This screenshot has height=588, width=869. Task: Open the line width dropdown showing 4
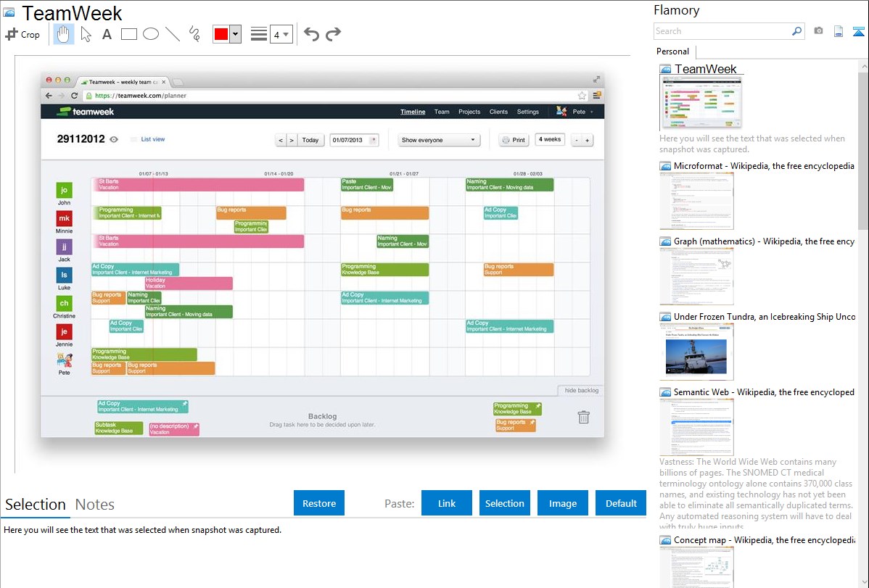[x=281, y=34]
